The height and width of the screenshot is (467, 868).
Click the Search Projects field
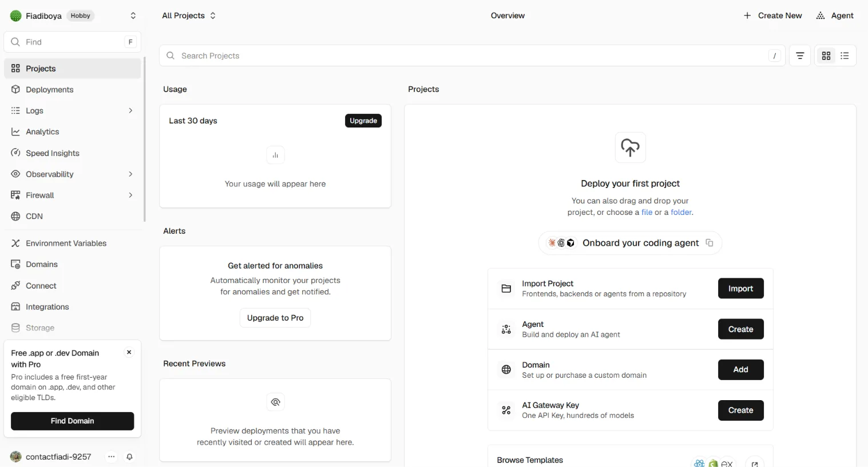pos(472,56)
